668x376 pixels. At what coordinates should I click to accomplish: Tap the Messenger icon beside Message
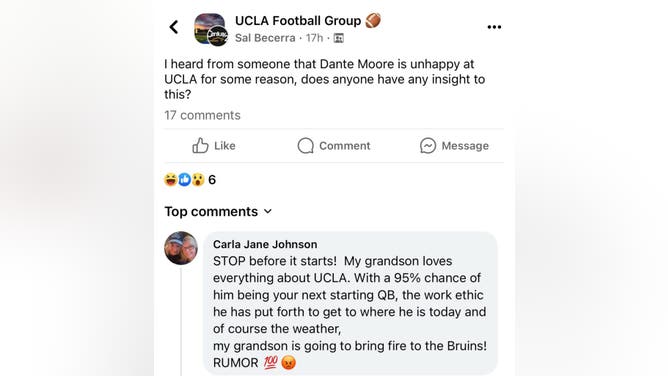pyautogui.click(x=428, y=146)
